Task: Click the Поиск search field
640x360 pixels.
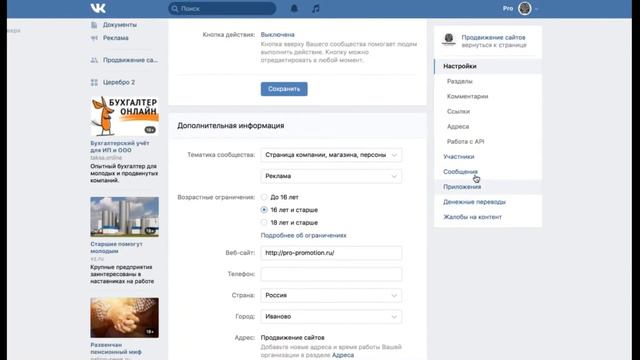Action: click(x=222, y=9)
